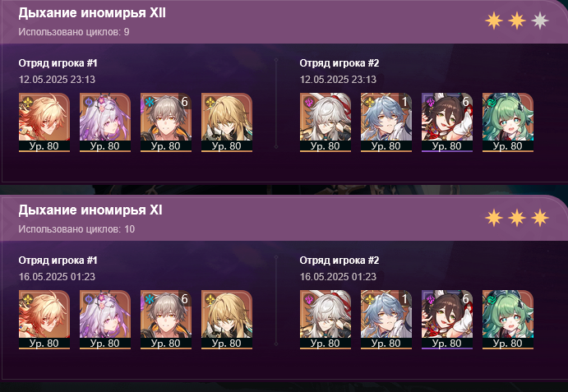Select orange-haired character in XII squad 1
The height and width of the screenshot is (392, 568).
[x=44, y=122]
